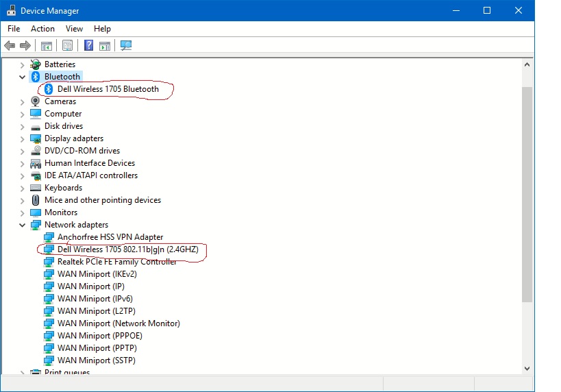Click the IDE ATA/ATAPI controllers icon
Viewport: 561px width, 392px height.
pos(36,175)
